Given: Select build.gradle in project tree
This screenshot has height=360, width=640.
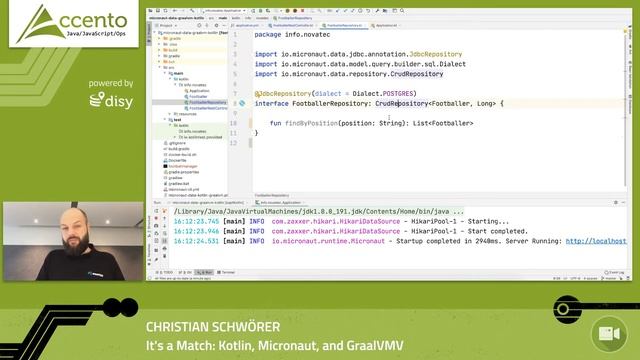Looking at the screenshot, I should pyautogui.click(x=179, y=149).
